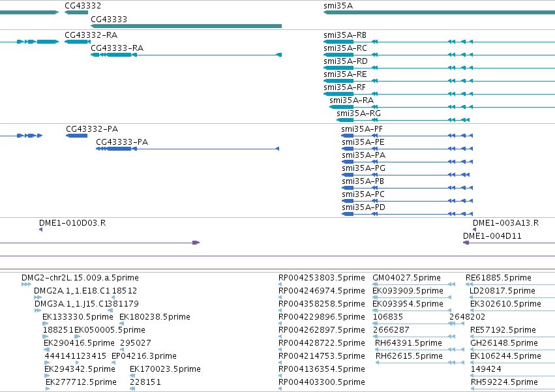This screenshot has width=555, height=392.
Task: Select EST EK290416.5prime
Action: [x=79, y=343]
